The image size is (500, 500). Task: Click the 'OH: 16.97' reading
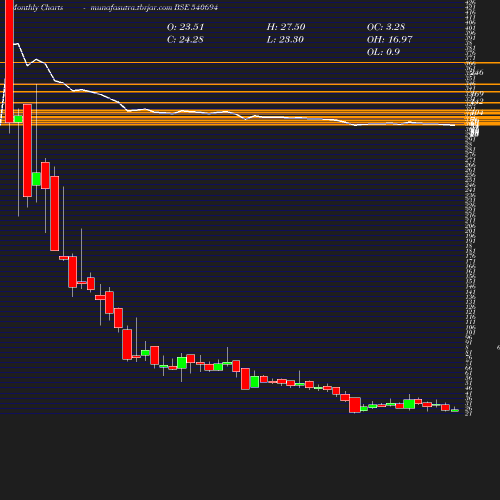[x=390, y=40]
